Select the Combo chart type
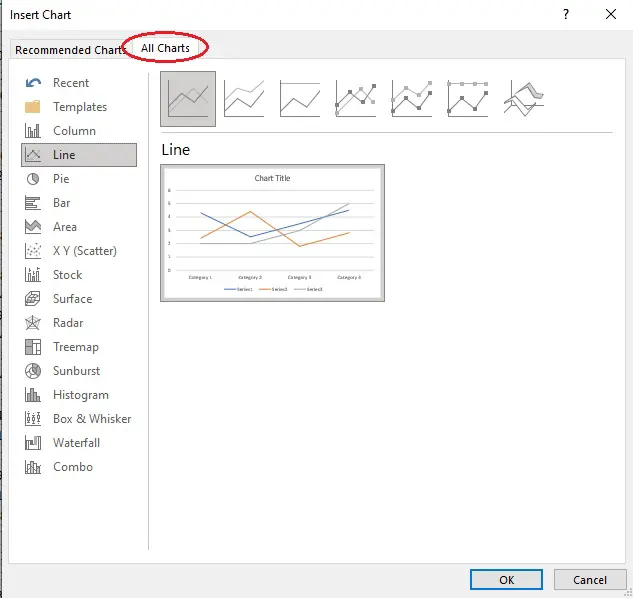 (x=79, y=467)
